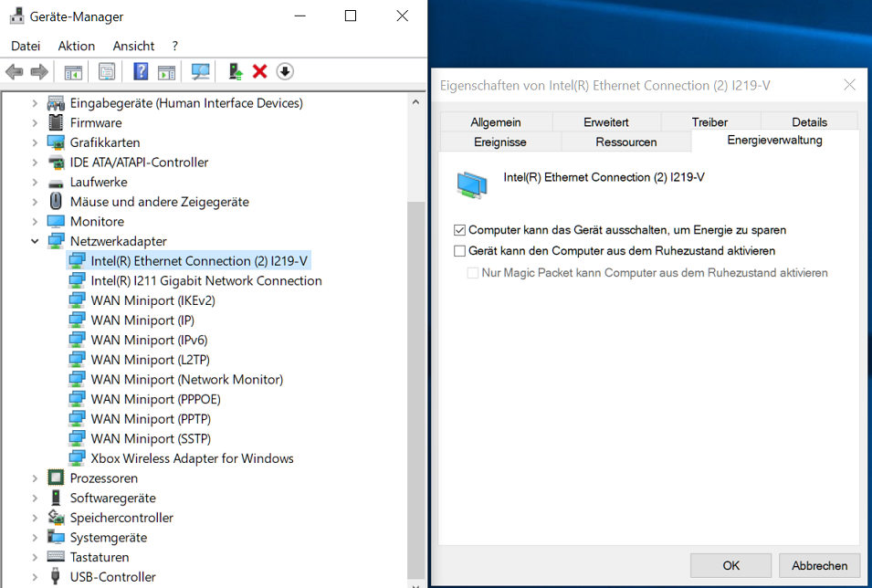This screenshot has height=588, width=872.
Task: Close the Eigenschaften dialog with X
Action: pos(849,85)
